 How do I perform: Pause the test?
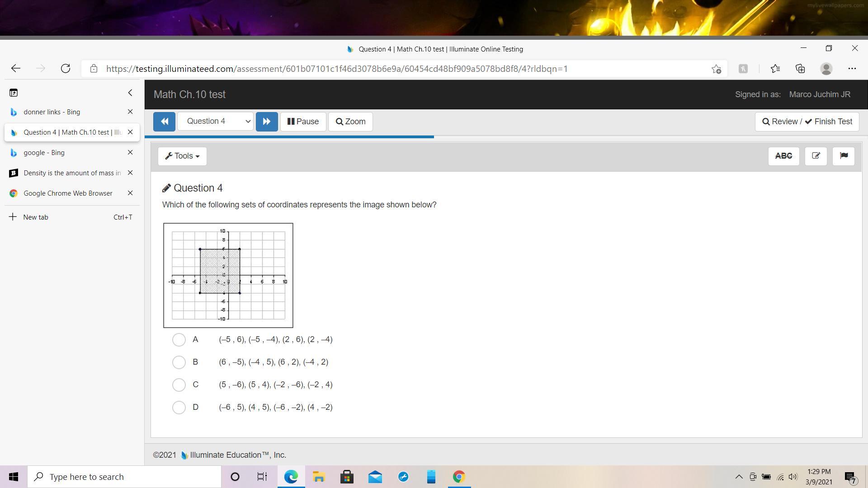(x=303, y=122)
